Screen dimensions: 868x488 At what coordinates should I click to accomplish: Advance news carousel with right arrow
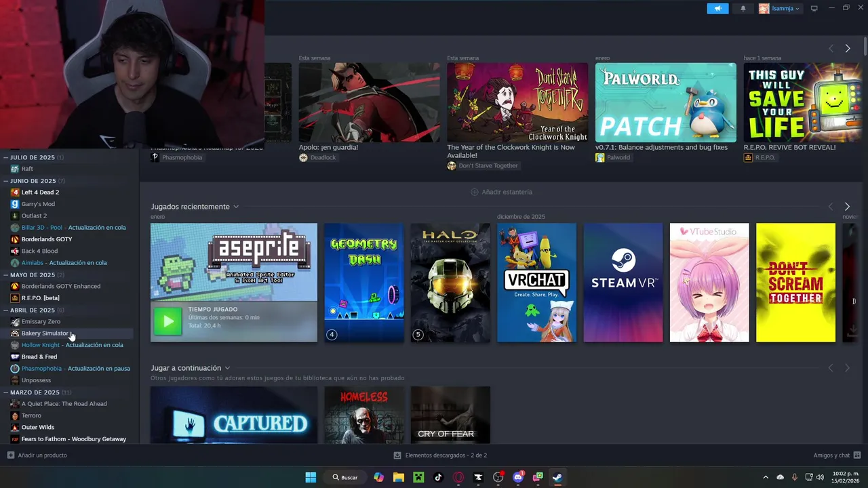(x=847, y=48)
